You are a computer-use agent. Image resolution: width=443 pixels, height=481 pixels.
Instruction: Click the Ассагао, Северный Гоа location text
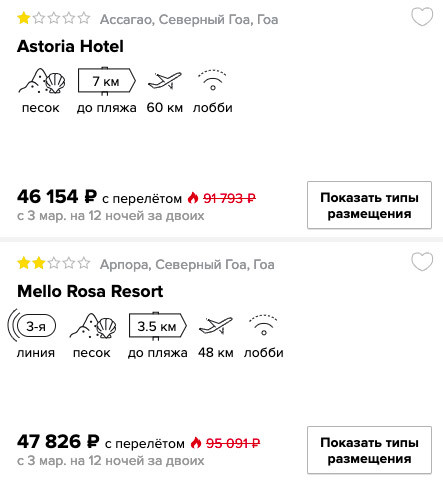click(189, 20)
